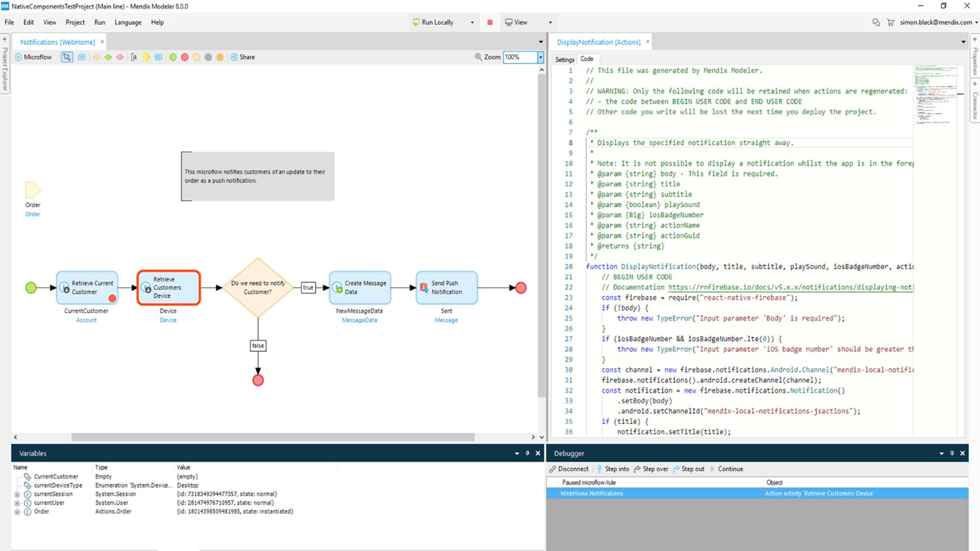Click the Share icon above the microflow
The width and height of the screenshot is (980, 551).
coord(234,57)
